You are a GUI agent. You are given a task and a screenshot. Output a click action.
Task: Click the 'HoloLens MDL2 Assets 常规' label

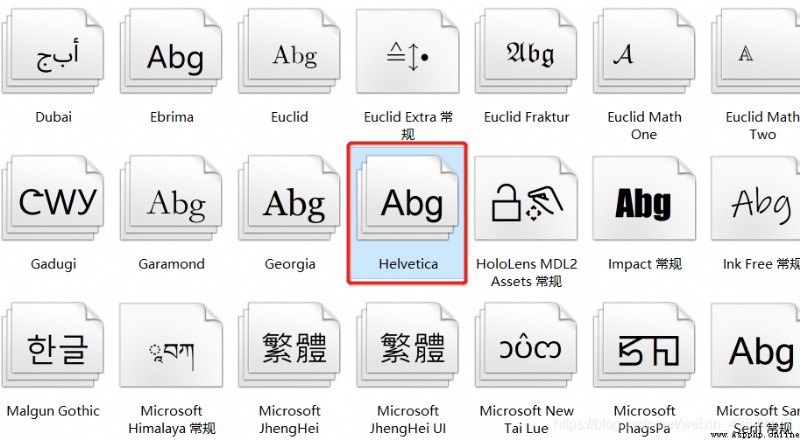pos(526,273)
